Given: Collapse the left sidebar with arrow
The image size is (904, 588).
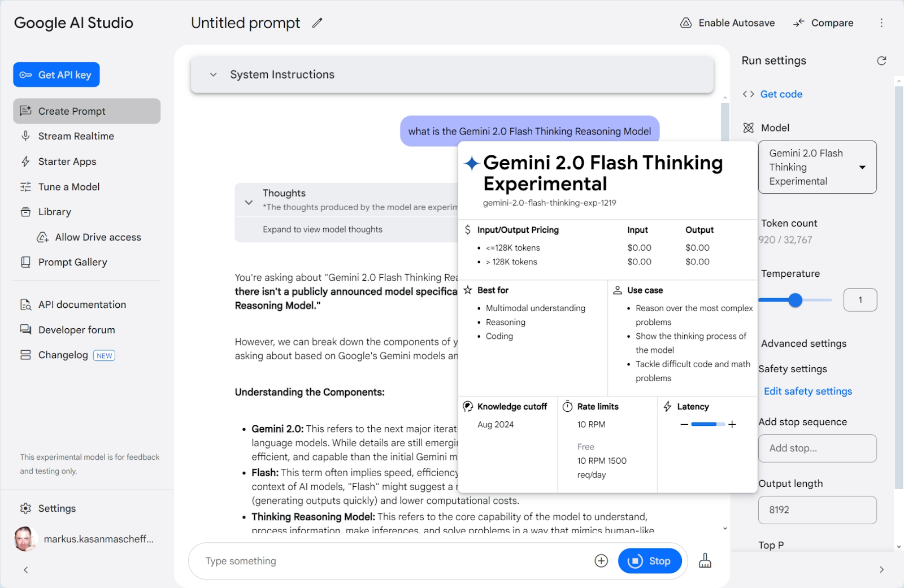Looking at the screenshot, I should tap(25, 570).
